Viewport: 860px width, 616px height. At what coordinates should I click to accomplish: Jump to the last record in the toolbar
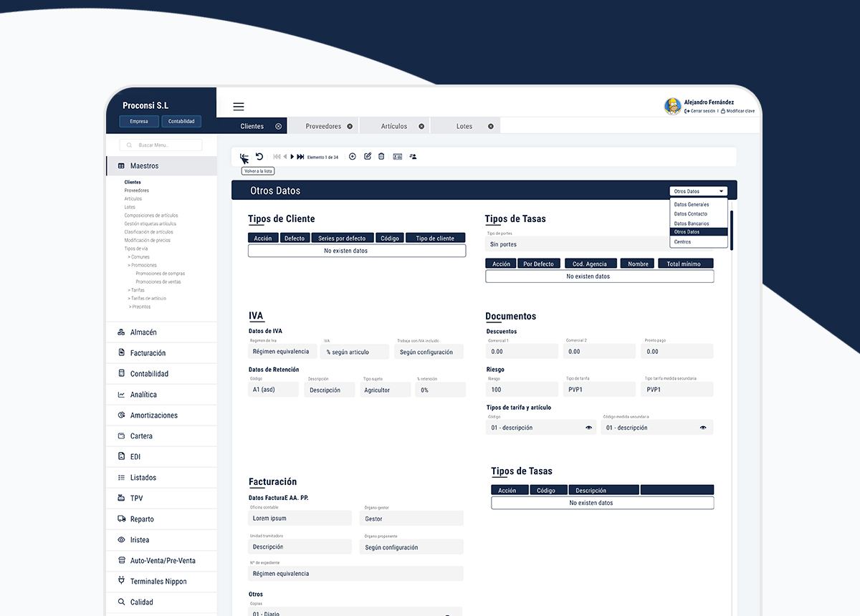tap(301, 157)
